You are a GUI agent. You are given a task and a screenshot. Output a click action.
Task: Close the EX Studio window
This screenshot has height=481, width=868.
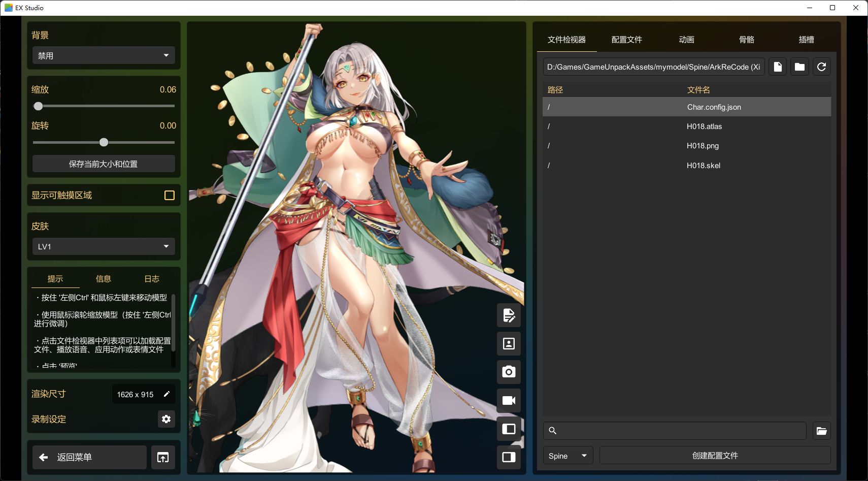coord(856,8)
